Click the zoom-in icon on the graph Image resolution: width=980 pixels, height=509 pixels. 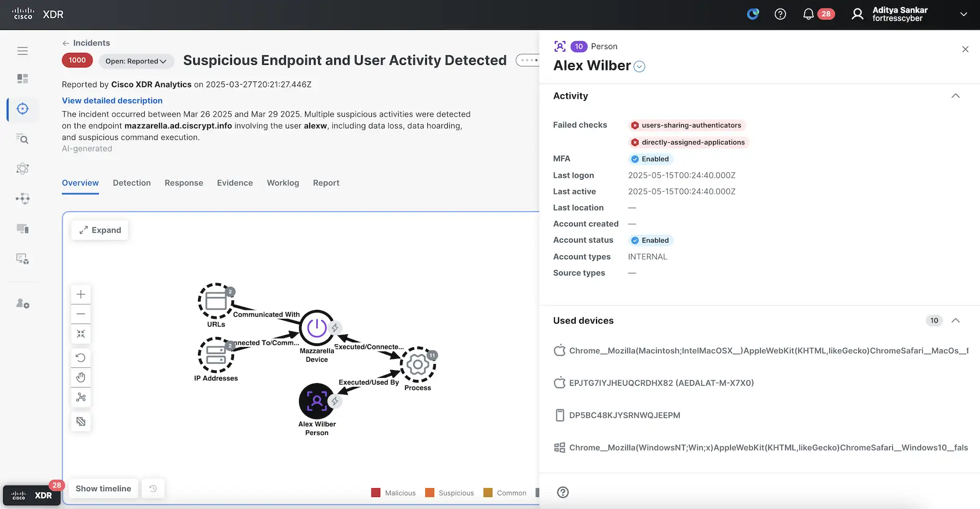pos(81,294)
